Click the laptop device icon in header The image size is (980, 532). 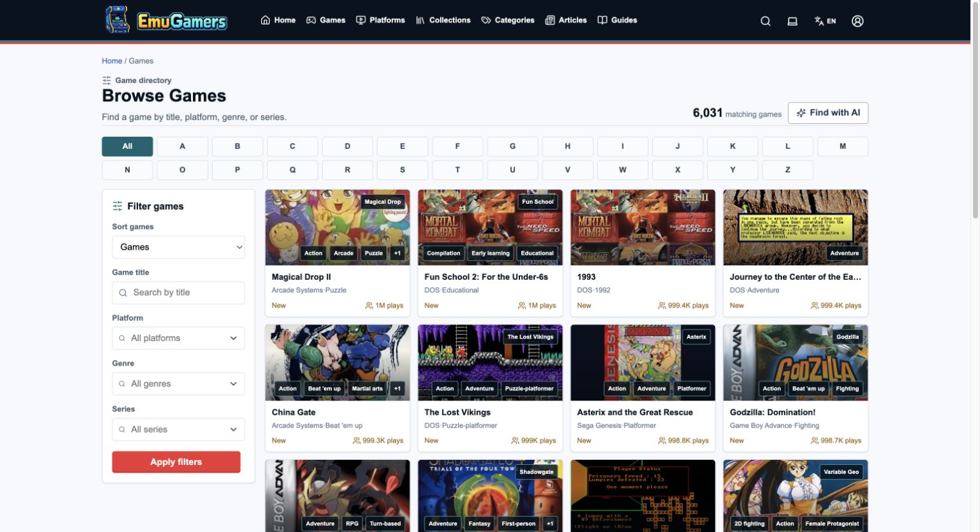coord(792,21)
